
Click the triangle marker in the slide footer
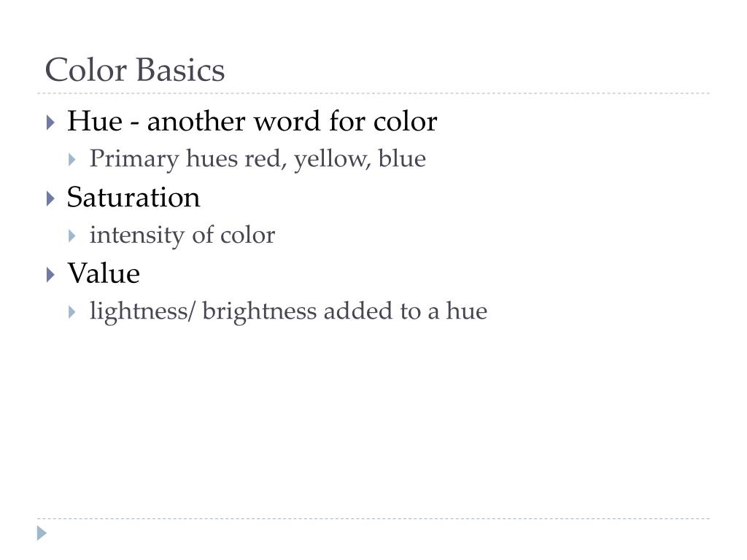(x=42, y=533)
